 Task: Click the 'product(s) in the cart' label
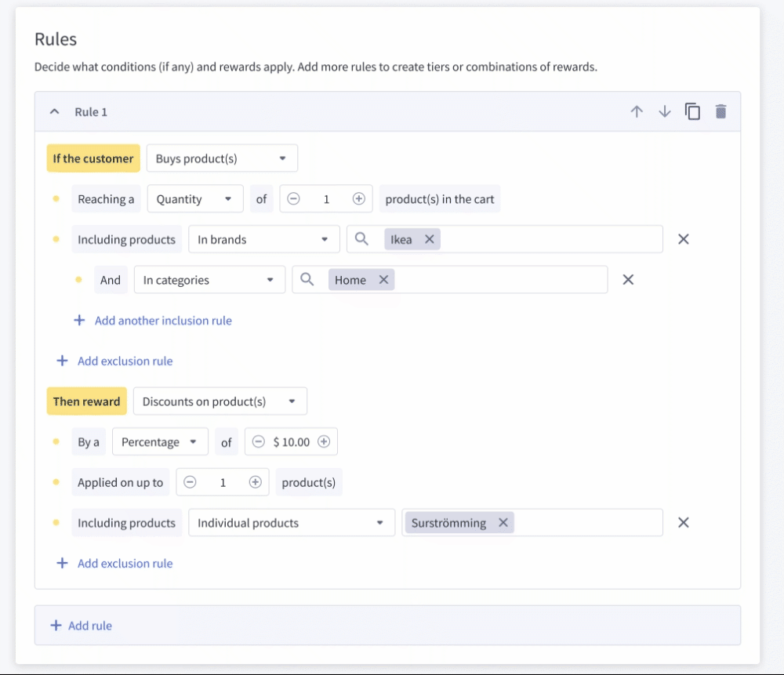(x=440, y=199)
